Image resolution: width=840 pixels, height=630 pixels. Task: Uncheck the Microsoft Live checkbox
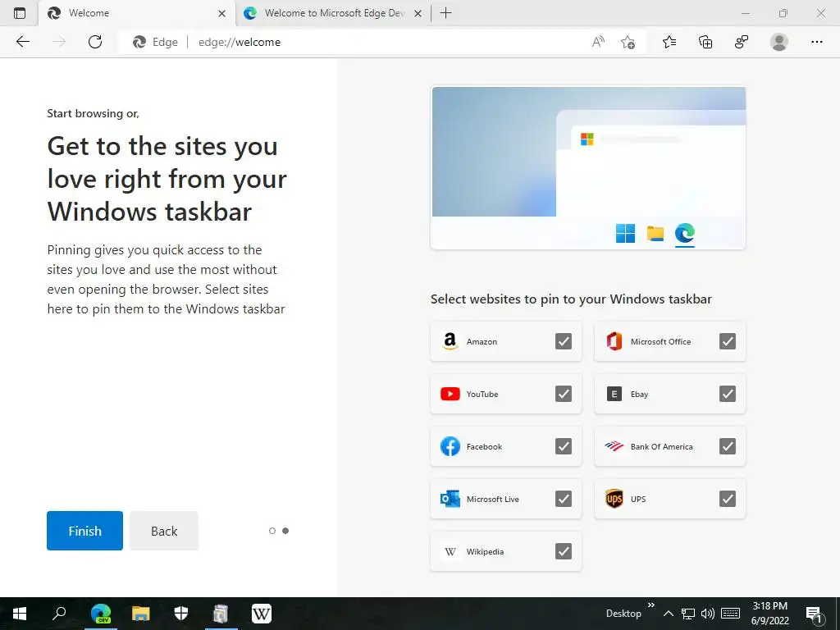[x=563, y=499]
